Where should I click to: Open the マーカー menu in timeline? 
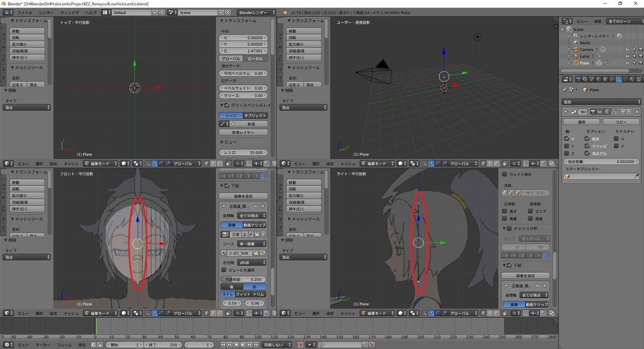pyautogui.click(x=43, y=345)
